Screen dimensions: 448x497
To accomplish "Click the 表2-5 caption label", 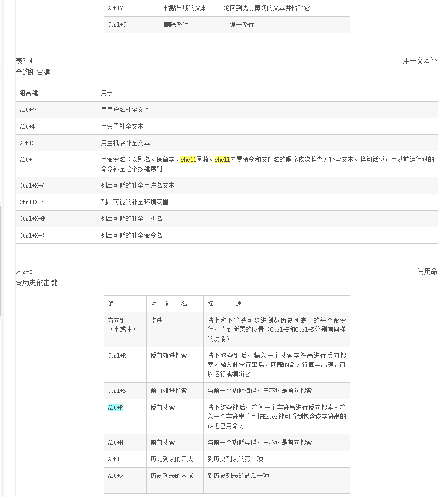I will point(24,271).
